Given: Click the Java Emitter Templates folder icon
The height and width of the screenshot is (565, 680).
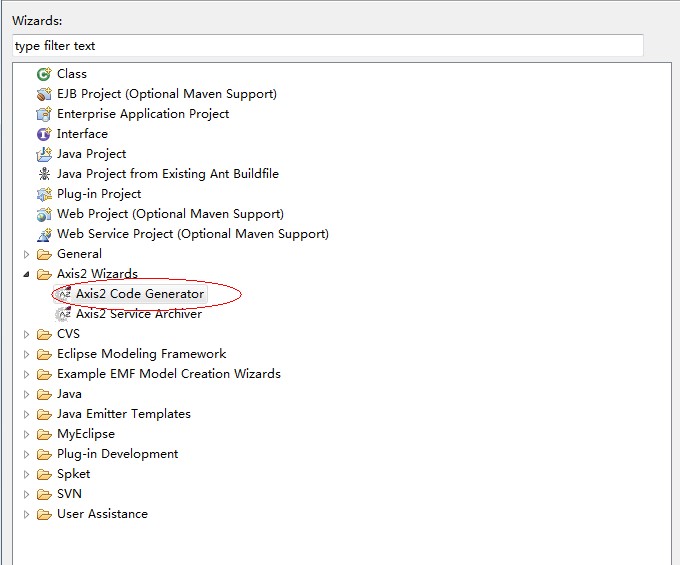Looking at the screenshot, I should click(x=44, y=414).
